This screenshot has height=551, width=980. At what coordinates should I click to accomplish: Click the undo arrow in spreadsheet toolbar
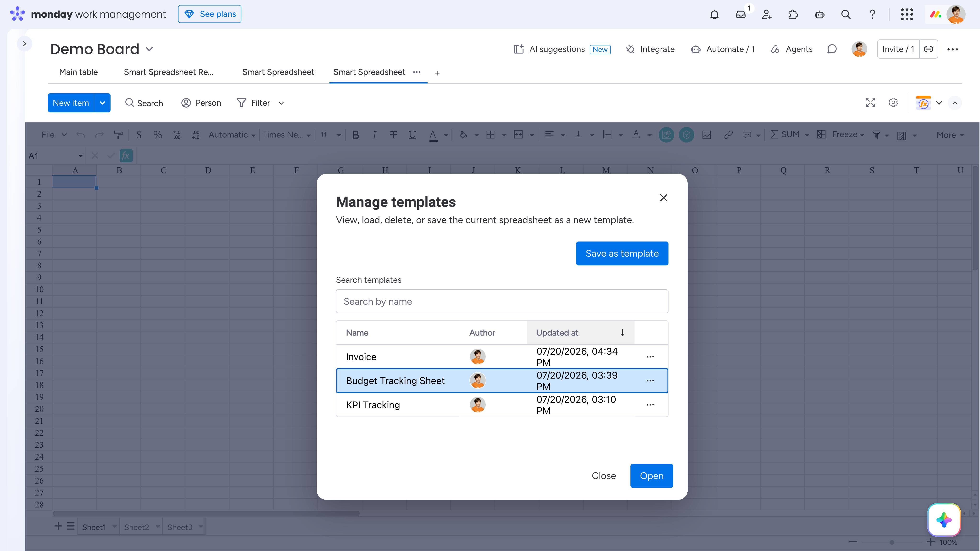(81, 135)
